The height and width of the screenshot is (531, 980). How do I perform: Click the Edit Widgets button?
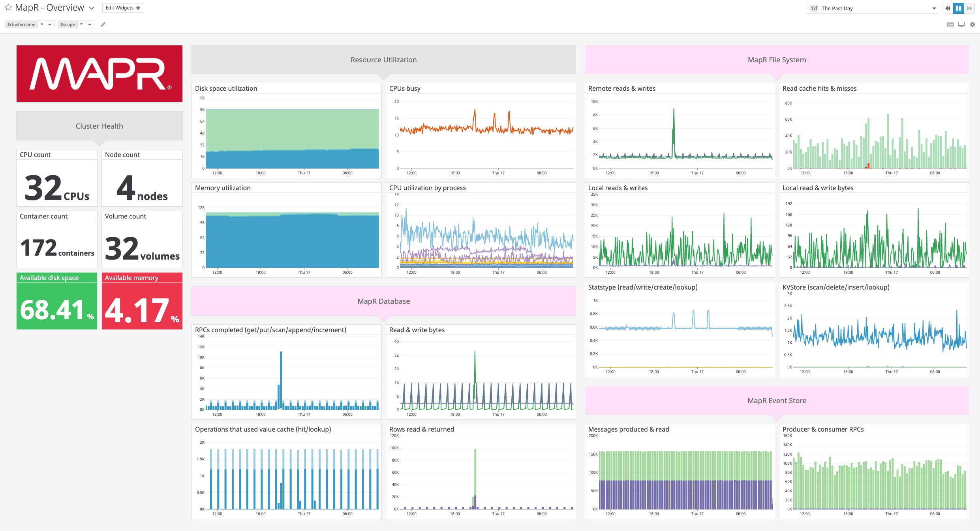[119, 7]
